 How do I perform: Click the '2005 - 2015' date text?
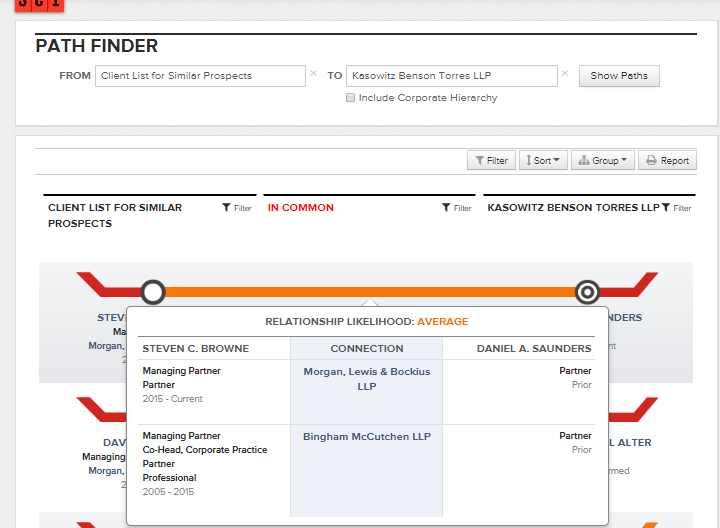168,492
